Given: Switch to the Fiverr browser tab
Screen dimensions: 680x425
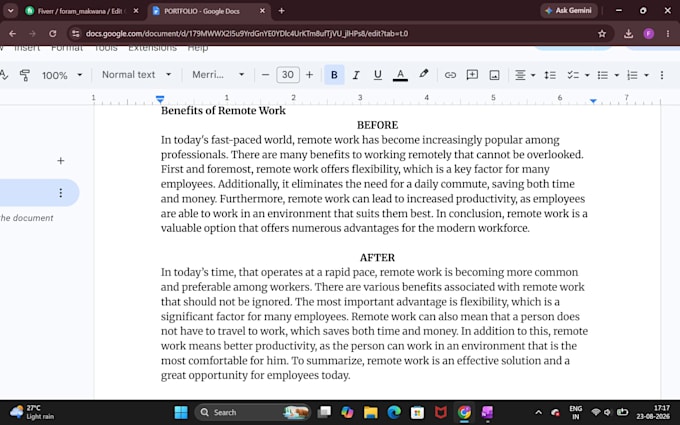Looking at the screenshot, I should 81,11.
